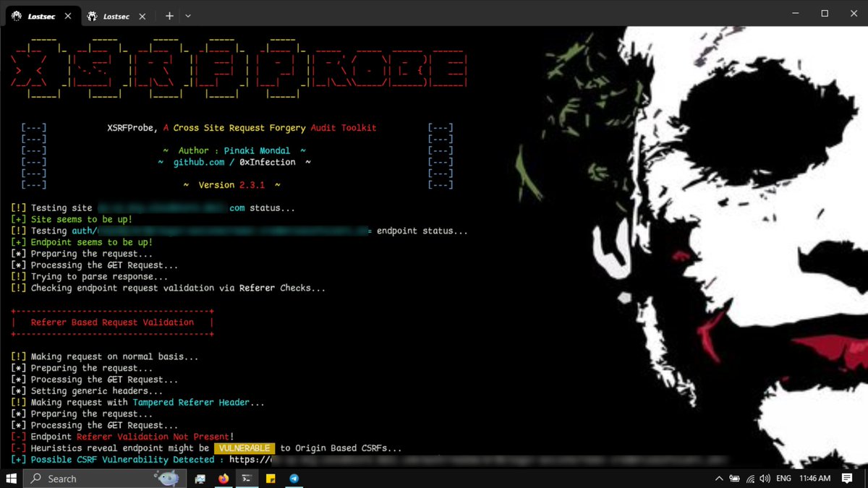This screenshot has width=868, height=488.
Task: Open the search highlights fish icon
Action: [x=167, y=478]
